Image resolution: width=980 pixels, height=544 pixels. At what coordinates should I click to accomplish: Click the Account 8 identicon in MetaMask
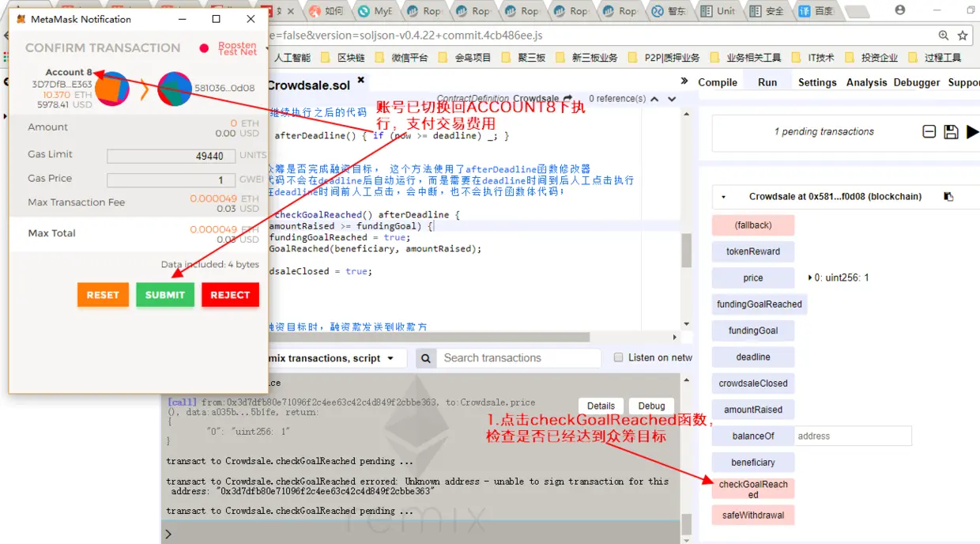[x=112, y=89]
